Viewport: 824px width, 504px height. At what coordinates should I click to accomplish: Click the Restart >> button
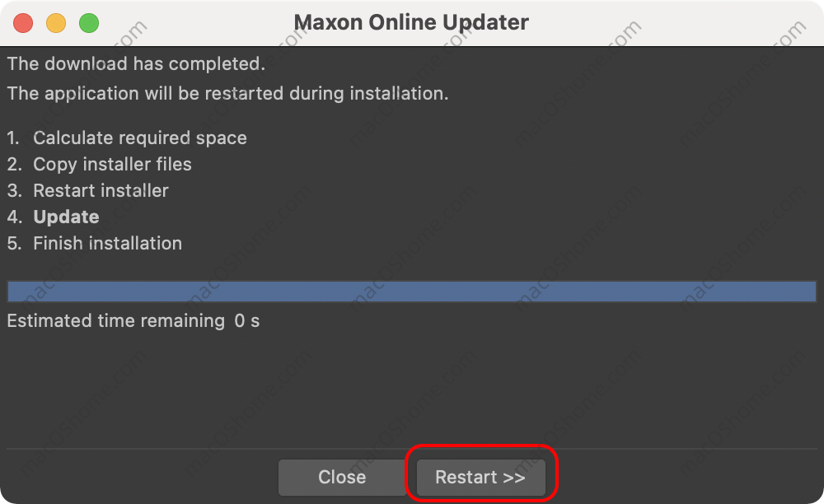click(x=480, y=477)
